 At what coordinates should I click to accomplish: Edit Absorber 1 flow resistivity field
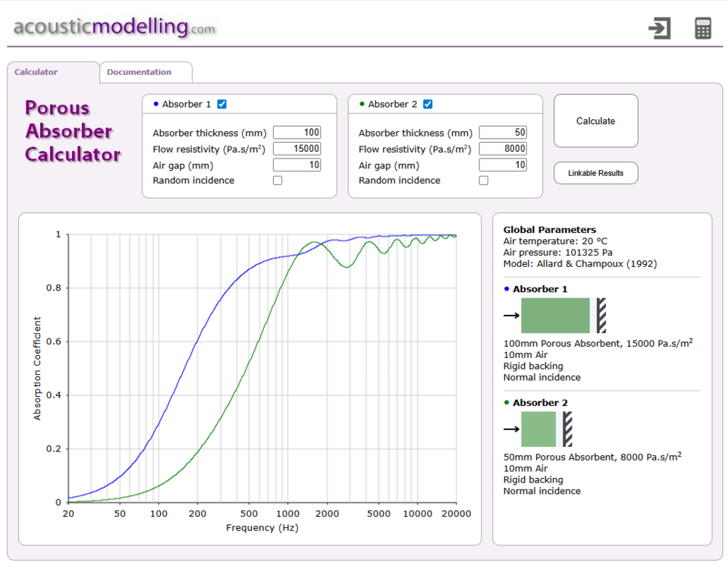pyautogui.click(x=297, y=149)
